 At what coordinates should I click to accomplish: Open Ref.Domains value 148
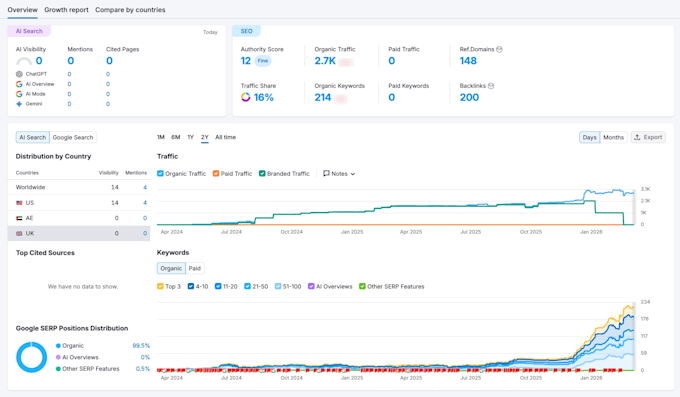click(x=468, y=61)
